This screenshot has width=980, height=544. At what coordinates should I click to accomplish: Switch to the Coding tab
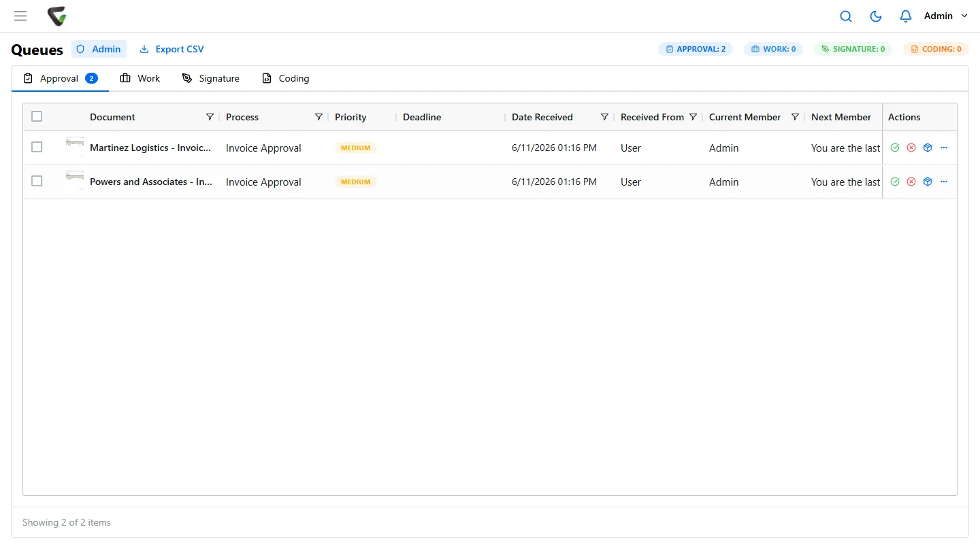tap(285, 78)
